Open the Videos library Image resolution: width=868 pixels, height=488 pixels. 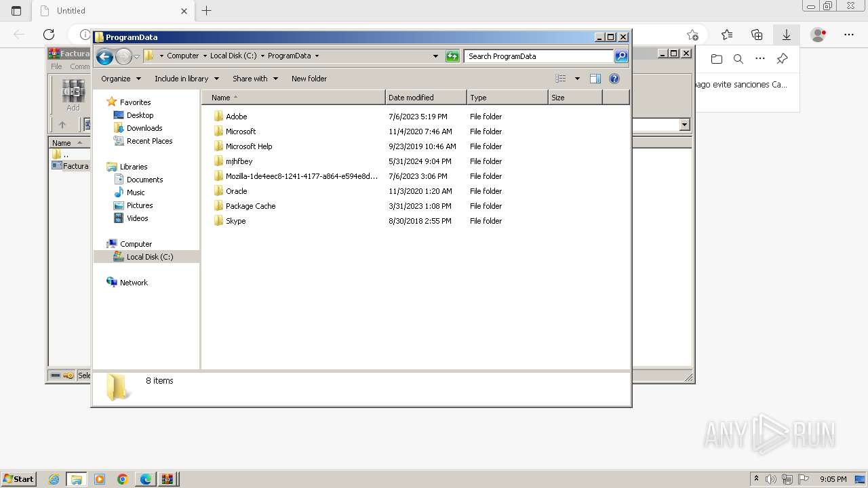(137, 218)
